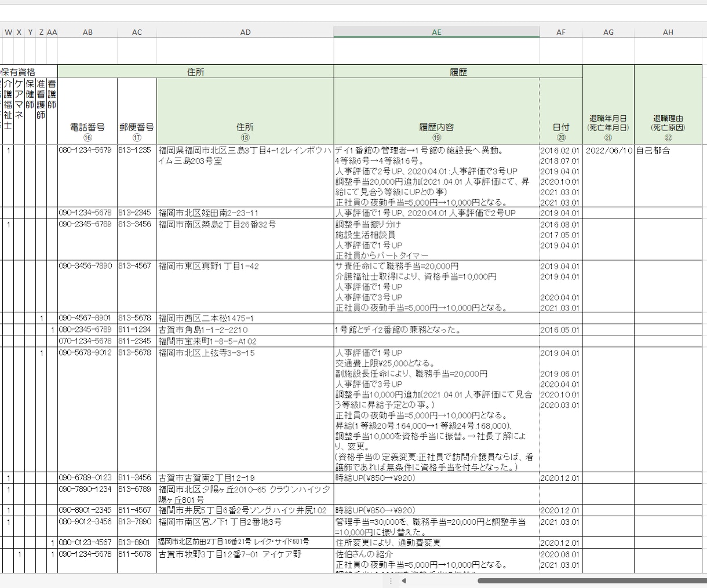Click the date cell 2016.05.01
The image size is (707, 588).
561,330
